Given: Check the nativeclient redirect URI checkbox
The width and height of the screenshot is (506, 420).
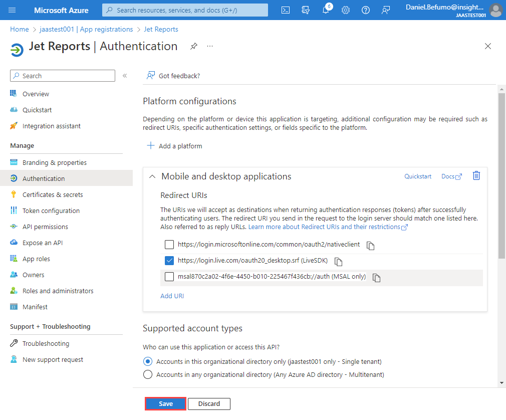Looking at the screenshot, I should [169, 245].
